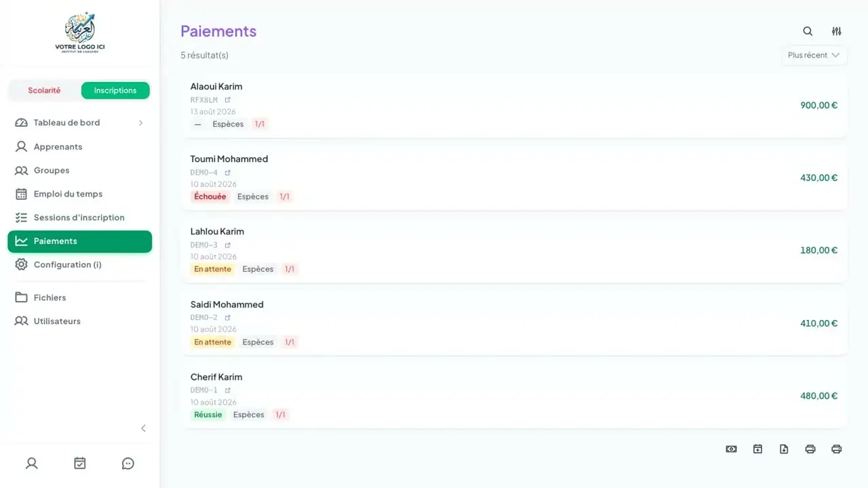
Task: Go to Emploi du temps
Action: 80,194
